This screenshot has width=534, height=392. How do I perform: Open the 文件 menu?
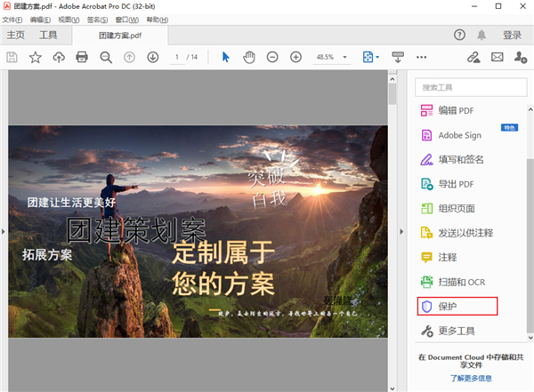(x=12, y=19)
